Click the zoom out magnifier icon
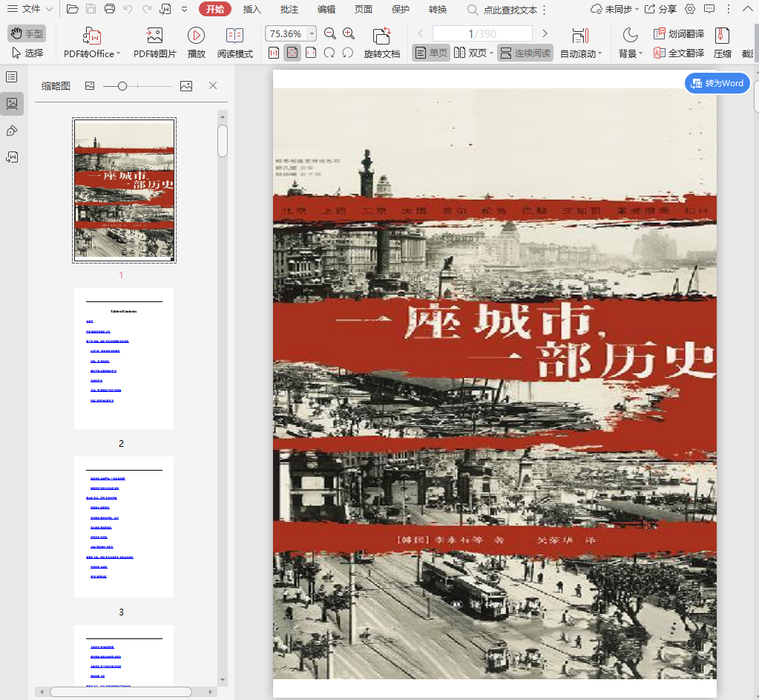 [330, 34]
